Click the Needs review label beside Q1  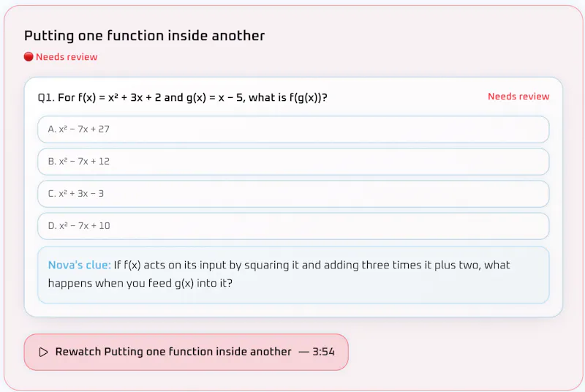coord(518,97)
